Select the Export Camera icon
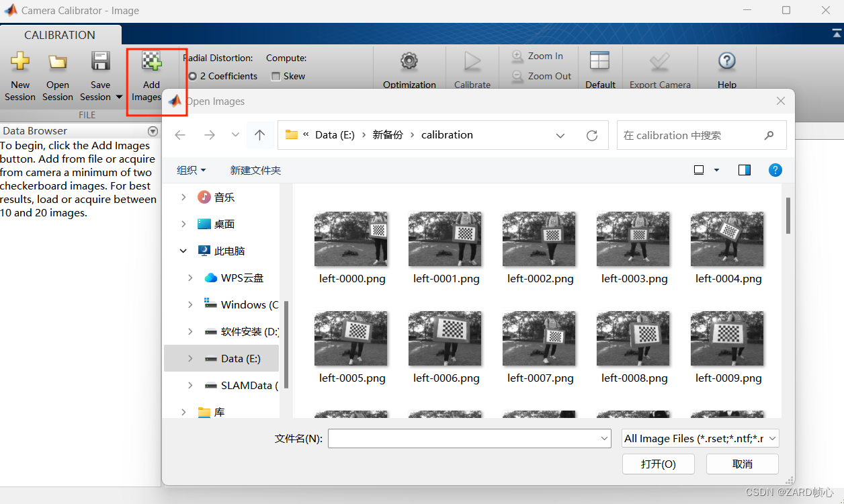 (x=660, y=67)
